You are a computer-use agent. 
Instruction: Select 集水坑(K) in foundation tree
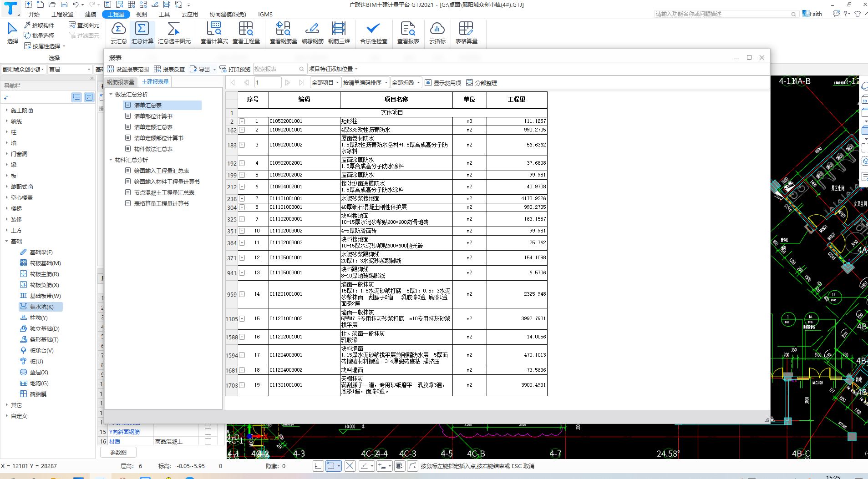pyautogui.click(x=41, y=307)
